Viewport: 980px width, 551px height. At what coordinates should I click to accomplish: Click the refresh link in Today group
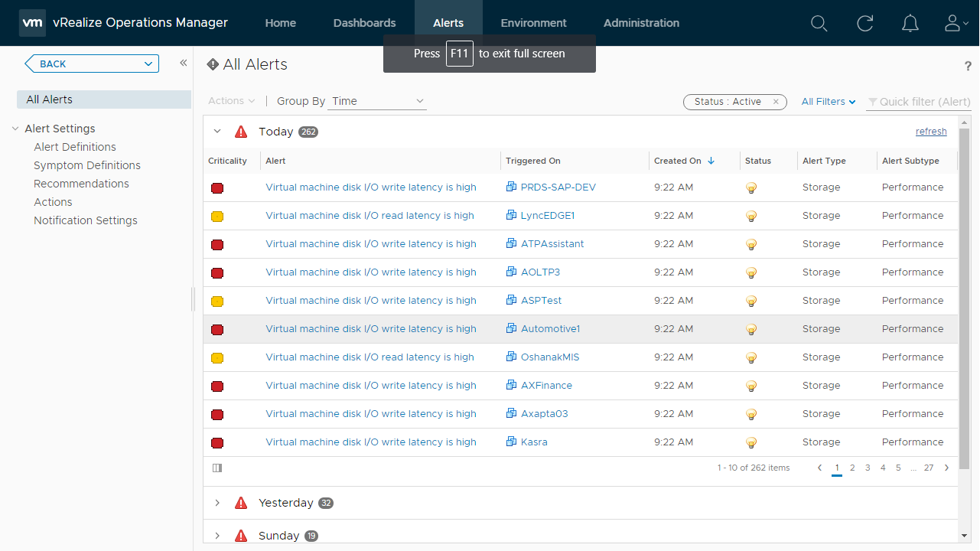click(931, 132)
